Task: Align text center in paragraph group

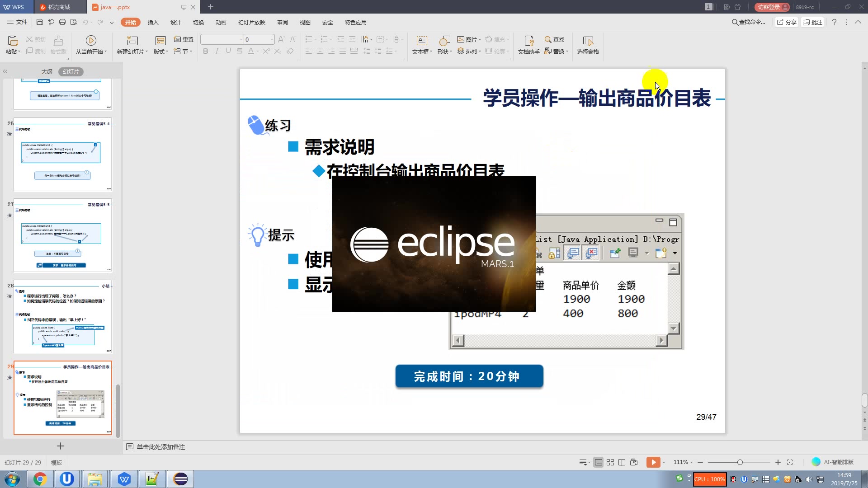Action: (320, 51)
